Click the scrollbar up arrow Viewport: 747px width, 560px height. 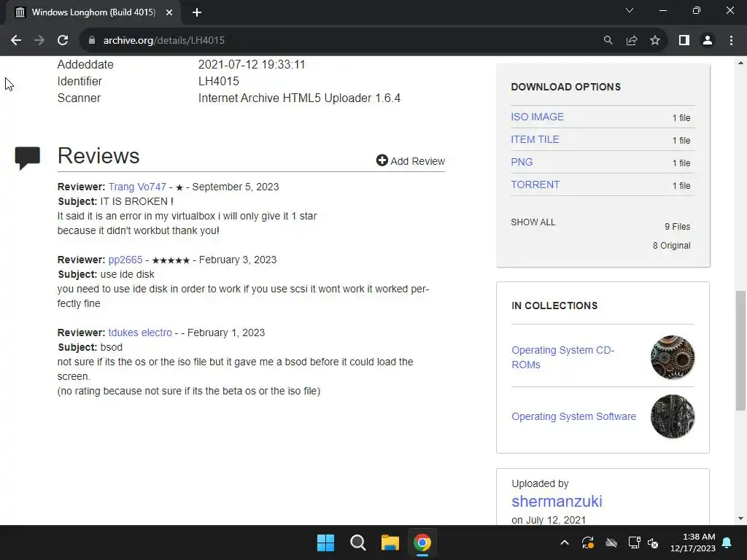pyautogui.click(x=741, y=63)
